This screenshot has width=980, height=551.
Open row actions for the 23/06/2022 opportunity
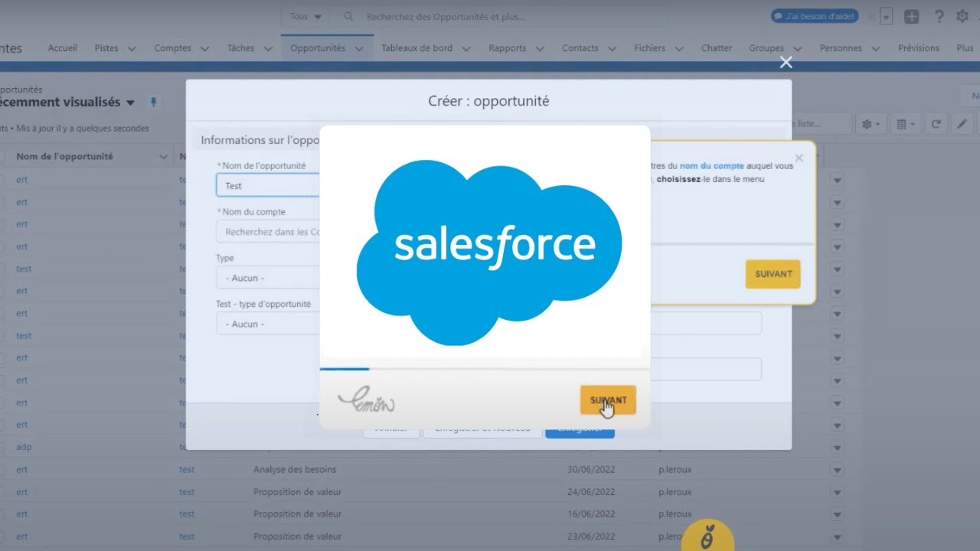point(837,536)
